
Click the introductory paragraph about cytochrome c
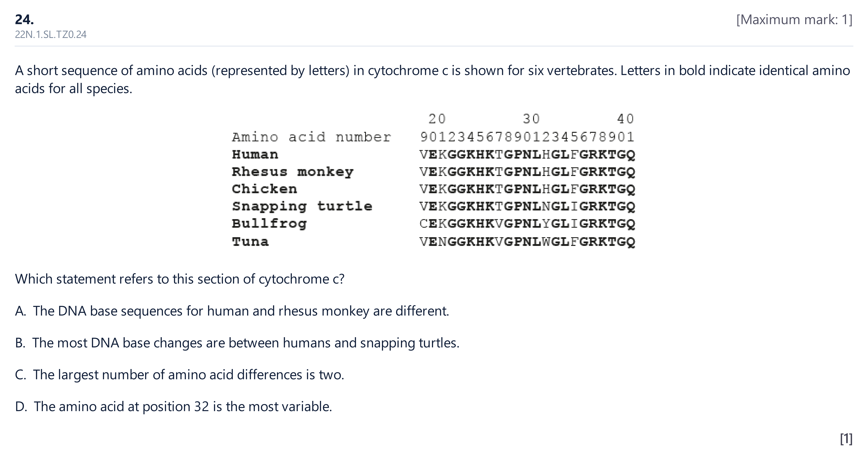coord(433,80)
